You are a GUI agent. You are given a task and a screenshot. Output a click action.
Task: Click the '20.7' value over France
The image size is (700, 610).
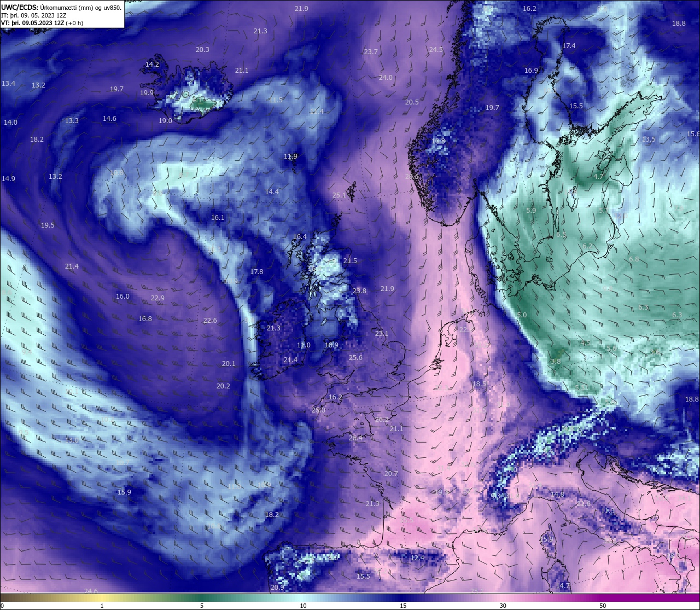(391, 474)
